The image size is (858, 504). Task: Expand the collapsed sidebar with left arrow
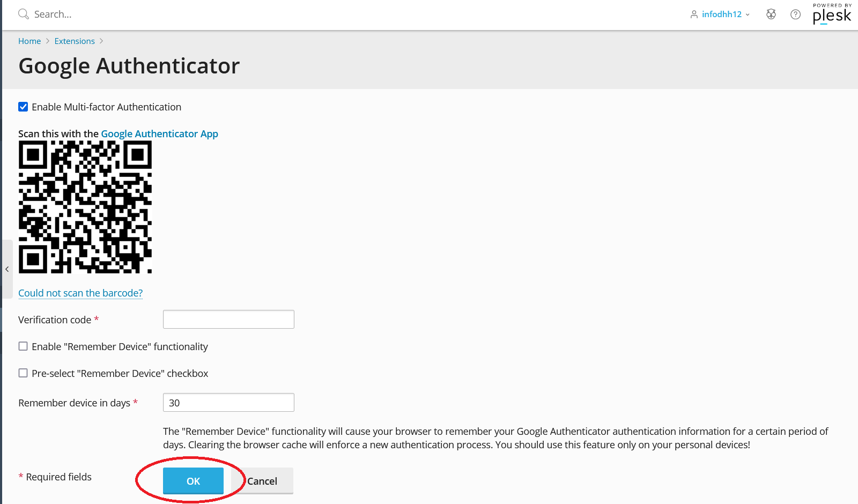coord(7,269)
